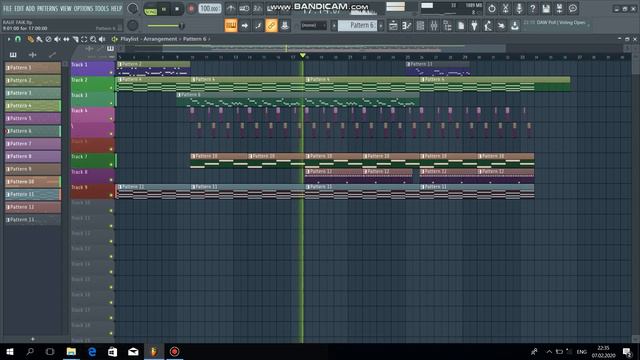Toggle Track 2 mute dot
Image resolution: width=640 pixels, height=360 pixels.
pos(111,88)
